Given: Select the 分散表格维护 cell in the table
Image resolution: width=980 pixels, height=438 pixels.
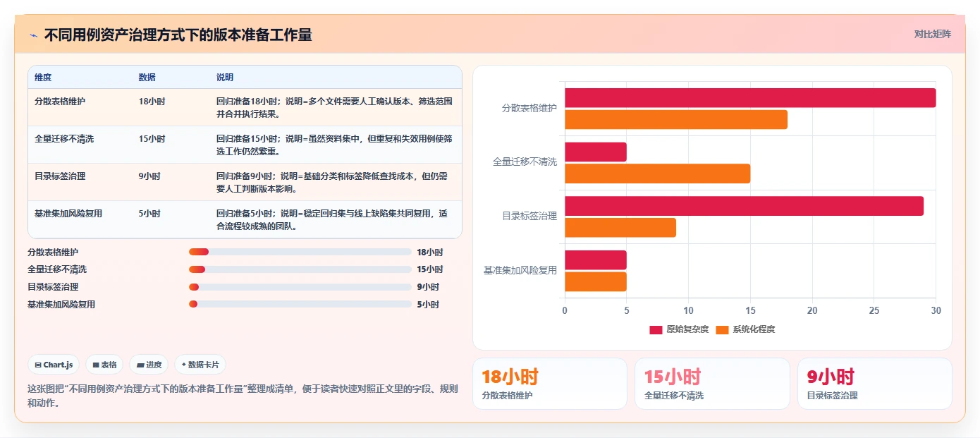Looking at the screenshot, I should (60, 102).
